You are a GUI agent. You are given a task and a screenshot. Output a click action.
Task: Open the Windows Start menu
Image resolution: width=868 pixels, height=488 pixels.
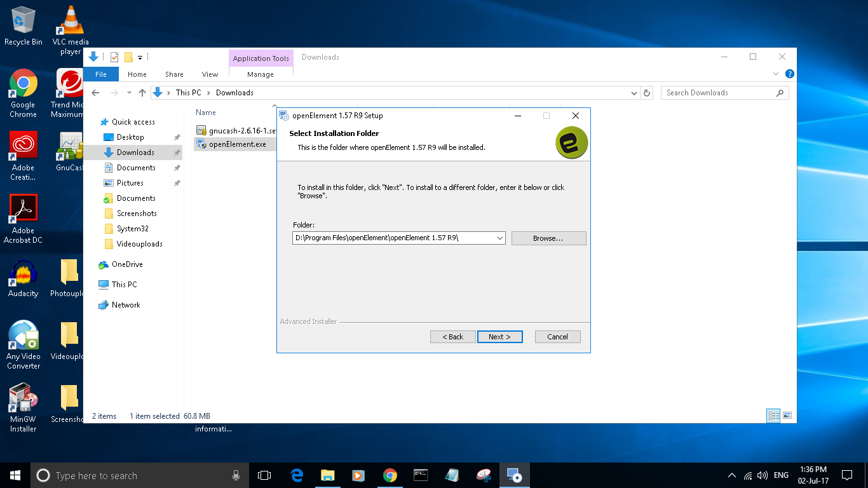[x=15, y=475]
